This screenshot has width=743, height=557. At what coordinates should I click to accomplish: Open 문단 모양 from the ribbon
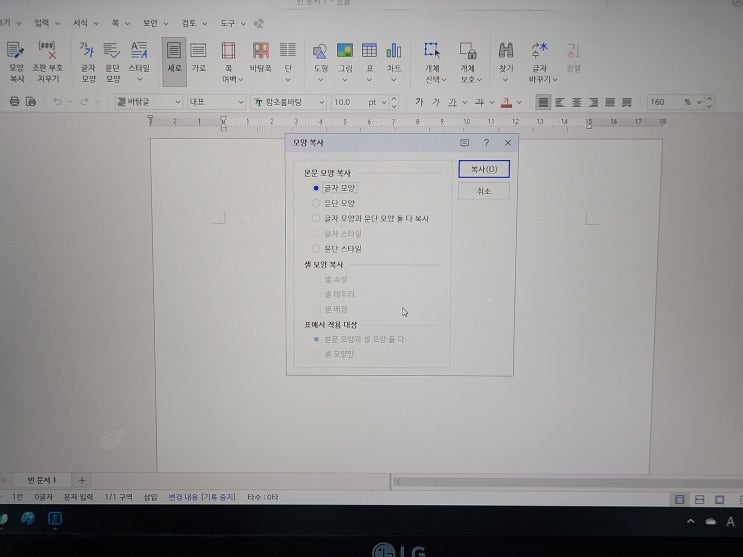(113, 62)
